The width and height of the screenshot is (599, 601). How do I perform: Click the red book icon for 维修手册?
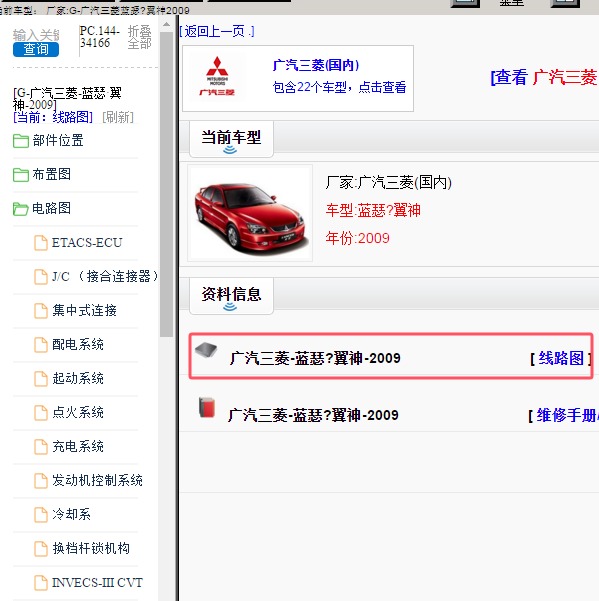pos(207,407)
